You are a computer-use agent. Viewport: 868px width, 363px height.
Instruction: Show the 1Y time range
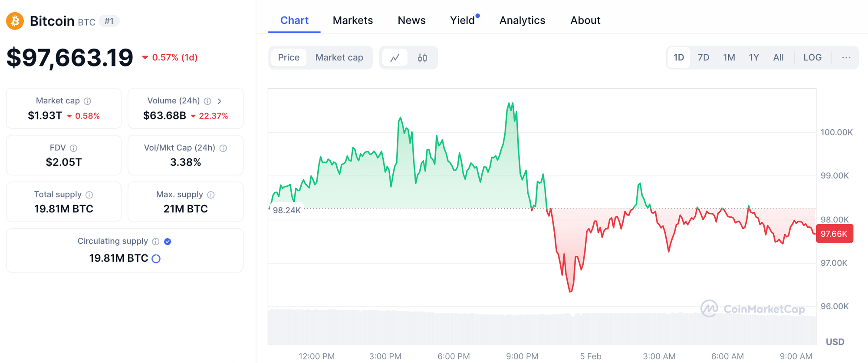tap(754, 58)
